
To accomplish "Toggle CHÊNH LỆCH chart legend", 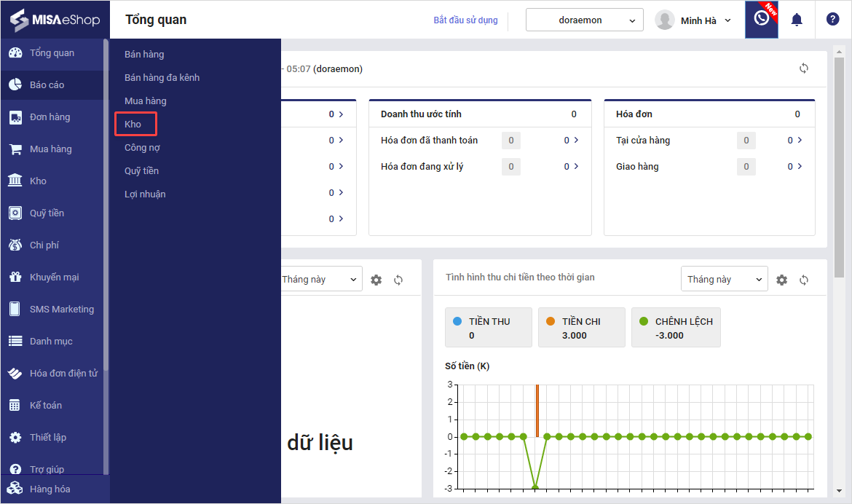I will click(676, 327).
